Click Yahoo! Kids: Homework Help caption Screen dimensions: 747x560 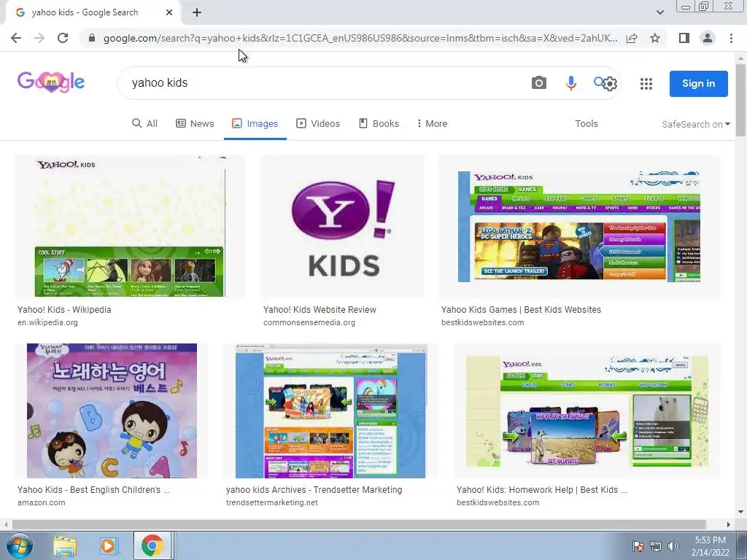pos(542,489)
